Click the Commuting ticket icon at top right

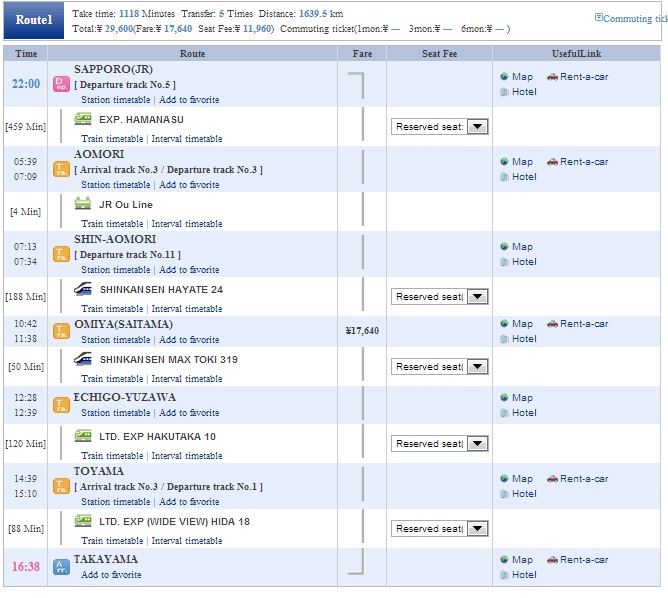tap(599, 17)
